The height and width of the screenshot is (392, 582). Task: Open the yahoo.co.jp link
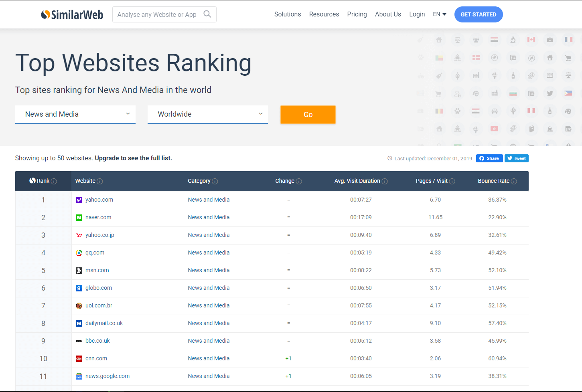tap(100, 235)
